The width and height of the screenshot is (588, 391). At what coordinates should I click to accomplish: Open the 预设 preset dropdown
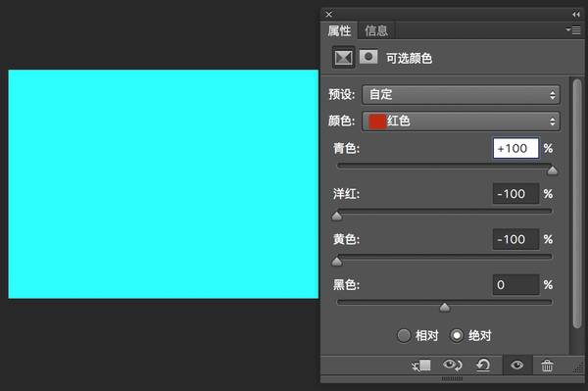pos(461,94)
